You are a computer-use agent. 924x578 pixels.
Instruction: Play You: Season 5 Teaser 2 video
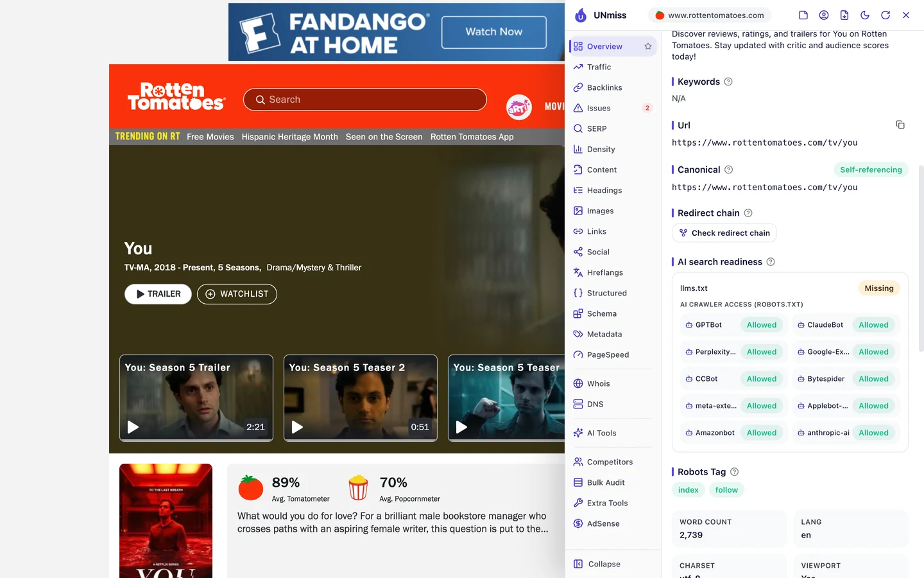361,398
